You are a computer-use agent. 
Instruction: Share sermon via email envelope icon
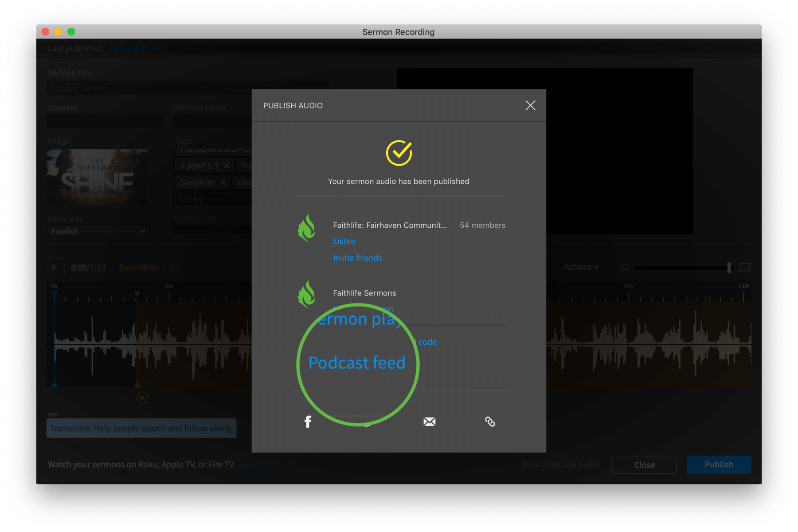[429, 422]
